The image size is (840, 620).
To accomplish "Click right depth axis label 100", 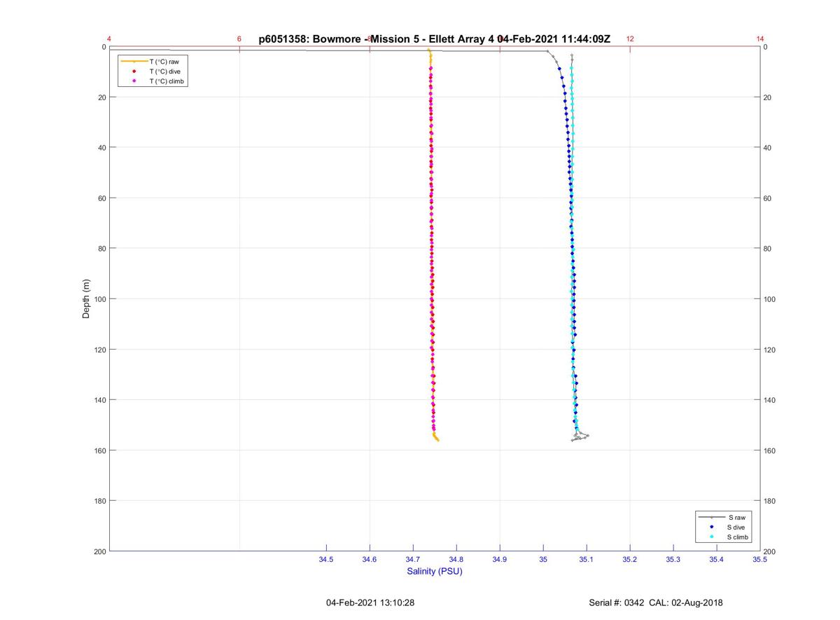I will click(x=770, y=299).
